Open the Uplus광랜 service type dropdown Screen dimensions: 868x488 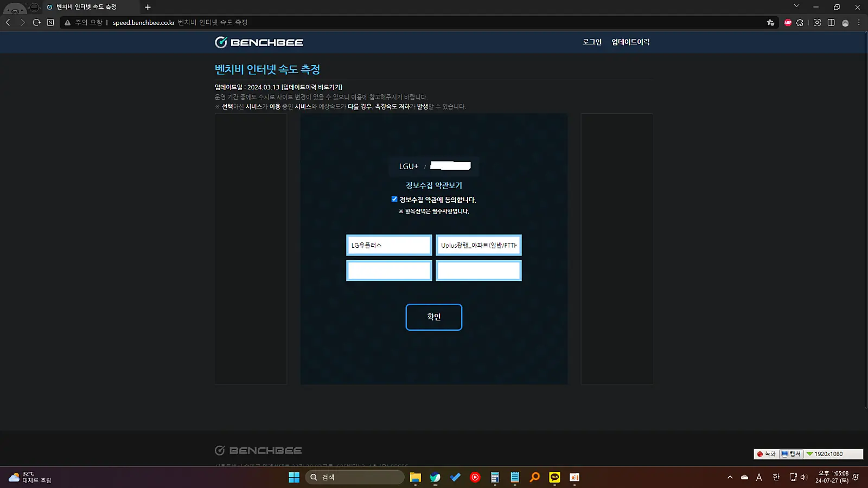click(478, 245)
